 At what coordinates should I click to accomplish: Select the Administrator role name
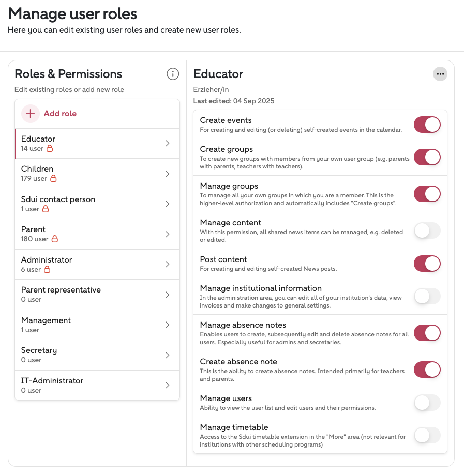pos(47,260)
